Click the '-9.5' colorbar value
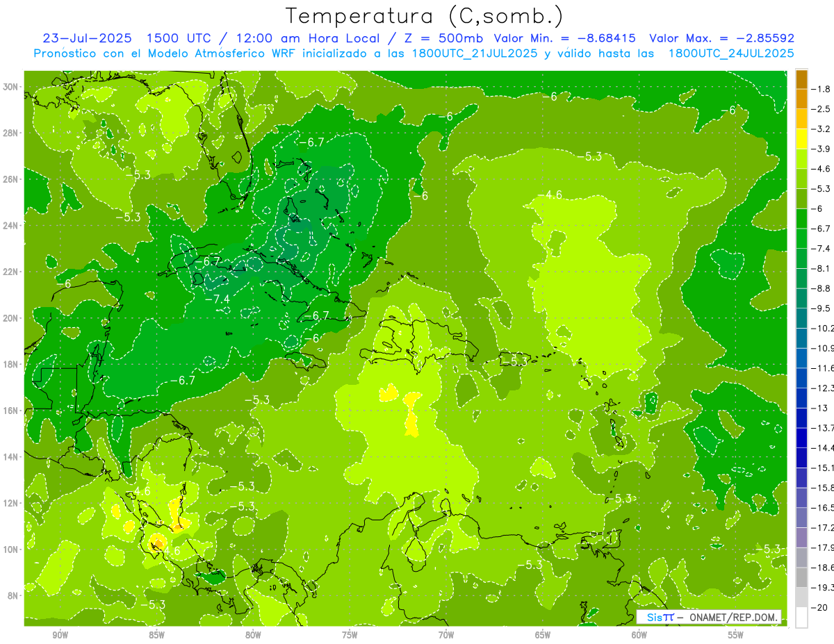Image resolution: width=834 pixels, height=644 pixels. (x=821, y=308)
